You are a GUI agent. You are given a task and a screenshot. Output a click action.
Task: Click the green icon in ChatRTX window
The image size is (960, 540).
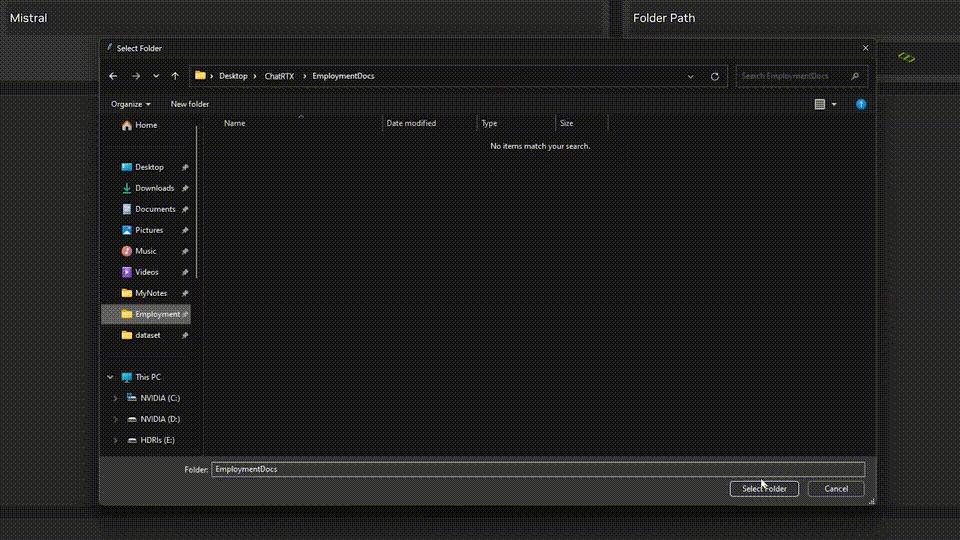point(906,58)
